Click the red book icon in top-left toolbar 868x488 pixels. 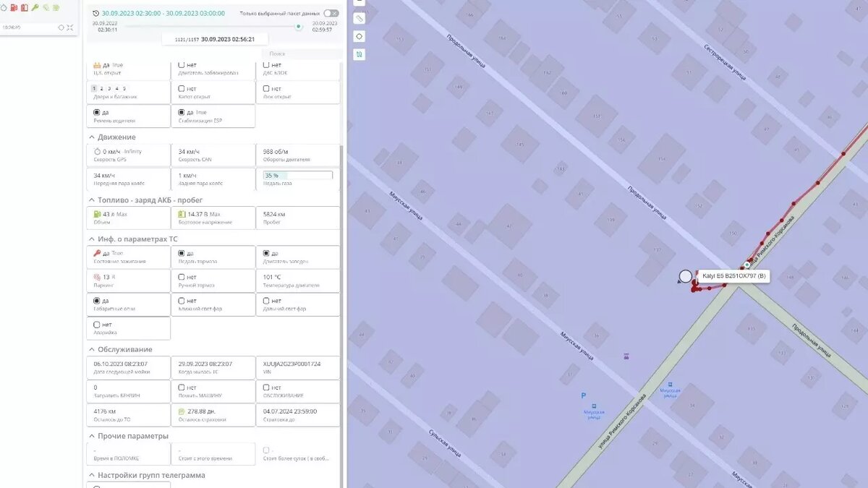[x=24, y=7]
